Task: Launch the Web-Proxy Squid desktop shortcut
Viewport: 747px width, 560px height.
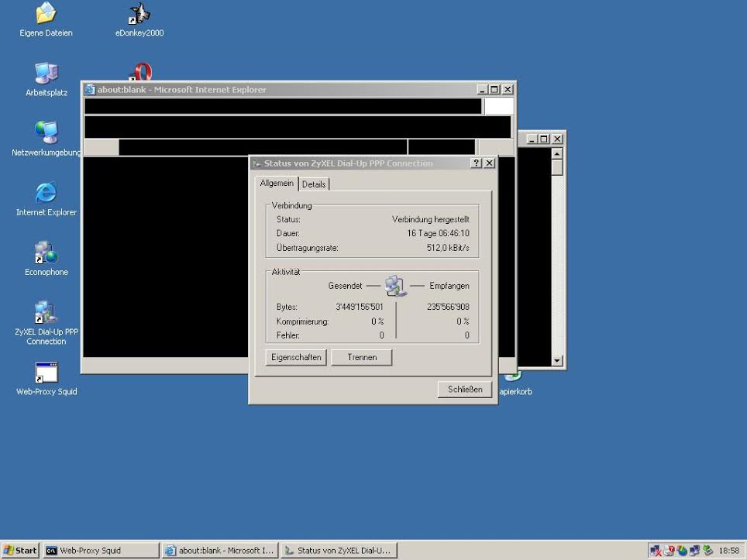Action: pos(46,373)
